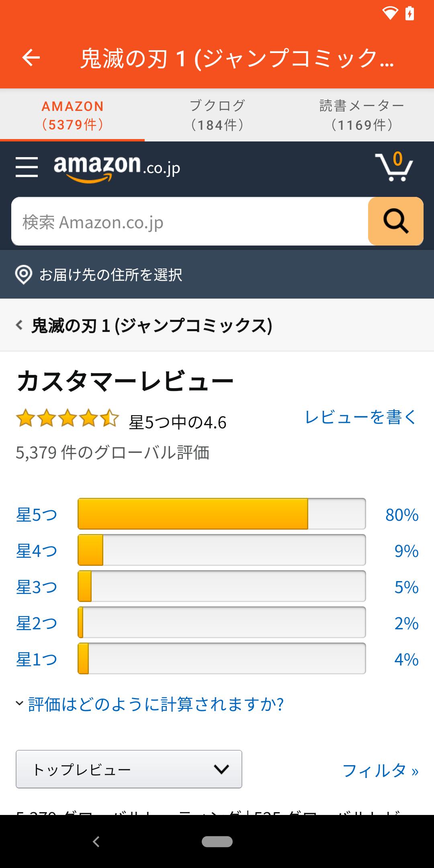
Task: Select the 星5つ 80% rating bar
Action: 221,514
